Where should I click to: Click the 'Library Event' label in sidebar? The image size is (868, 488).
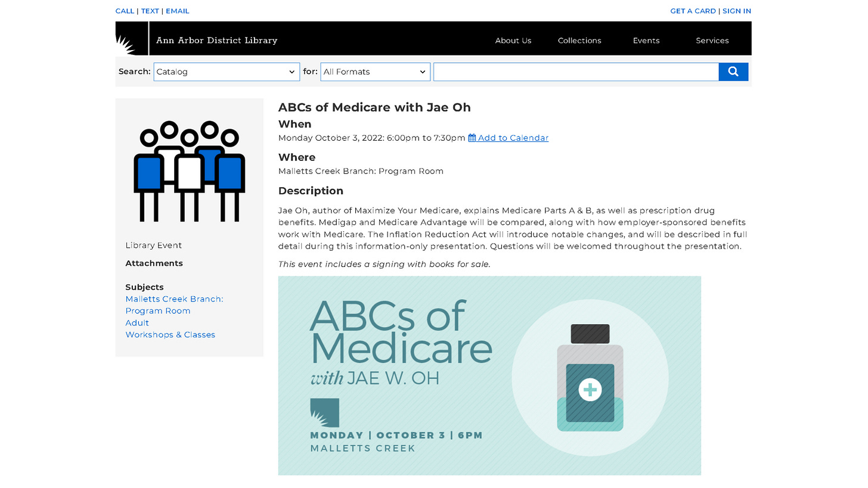point(154,245)
